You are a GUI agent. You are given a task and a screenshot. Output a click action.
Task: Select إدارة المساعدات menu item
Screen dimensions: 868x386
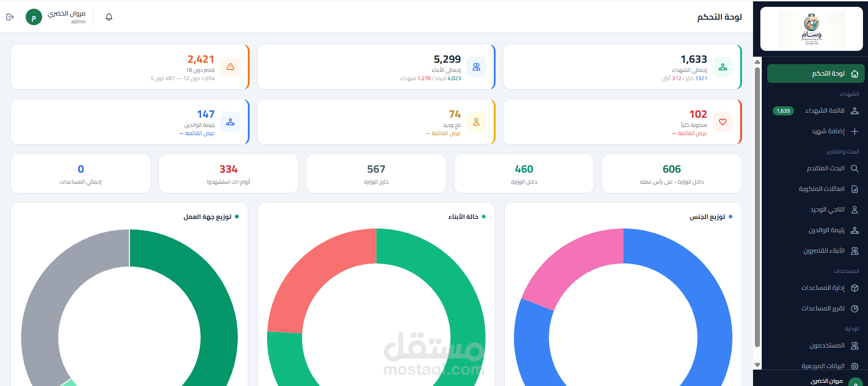tap(816, 288)
